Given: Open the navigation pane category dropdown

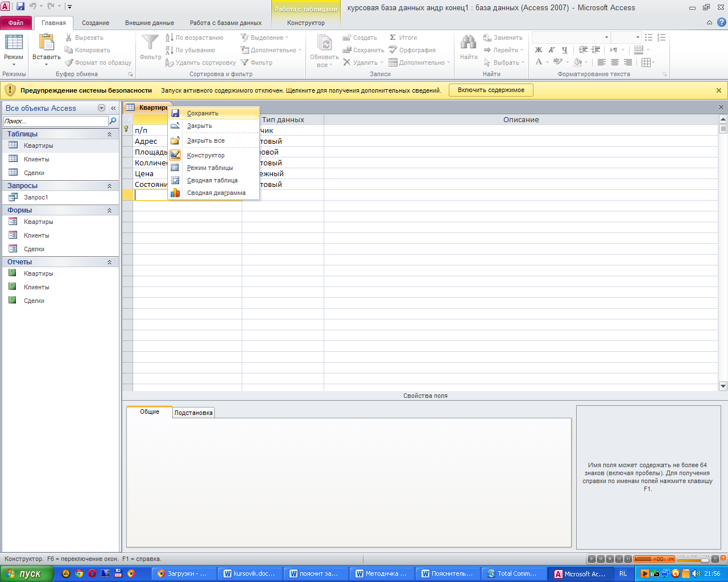Looking at the screenshot, I should [x=102, y=108].
